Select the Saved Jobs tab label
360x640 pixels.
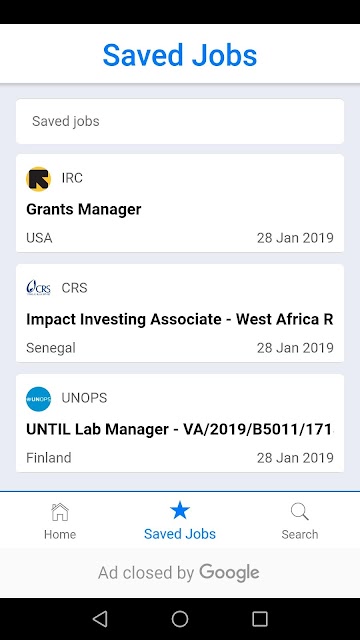[x=180, y=534]
